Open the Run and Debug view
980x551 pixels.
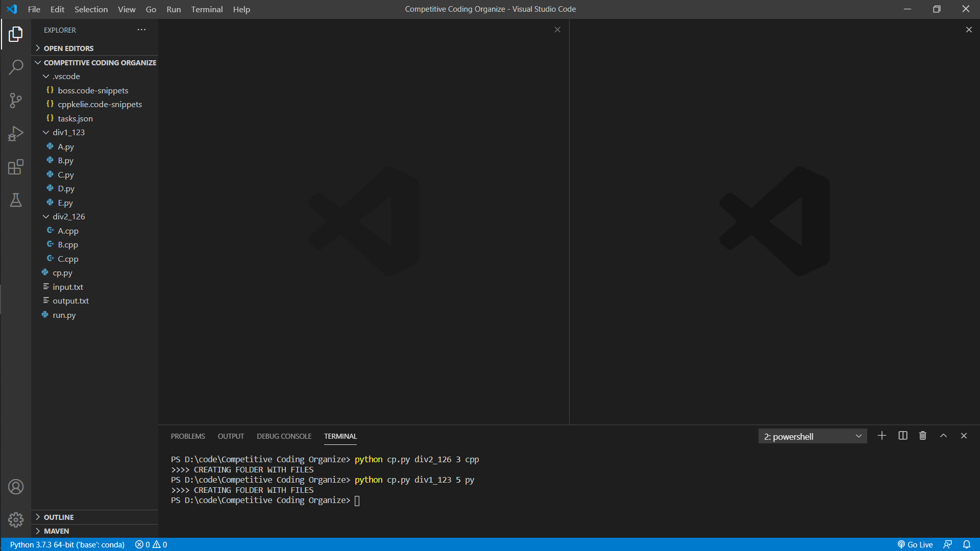tap(16, 134)
